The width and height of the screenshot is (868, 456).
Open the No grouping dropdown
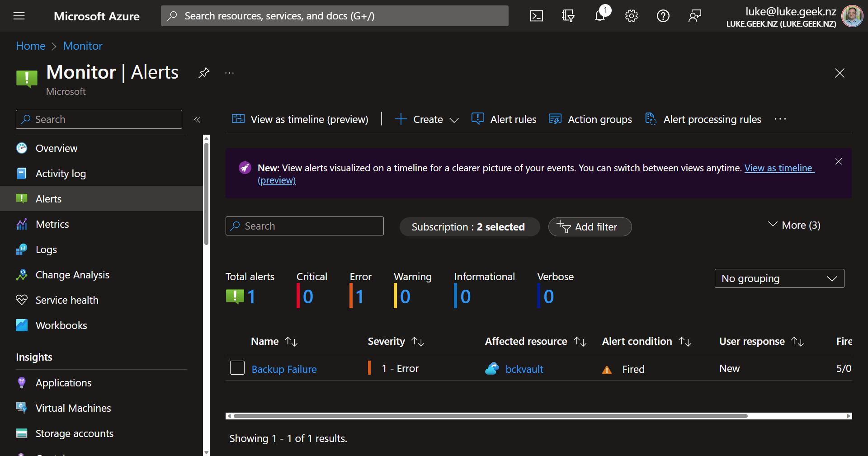(x=779, y=278)
